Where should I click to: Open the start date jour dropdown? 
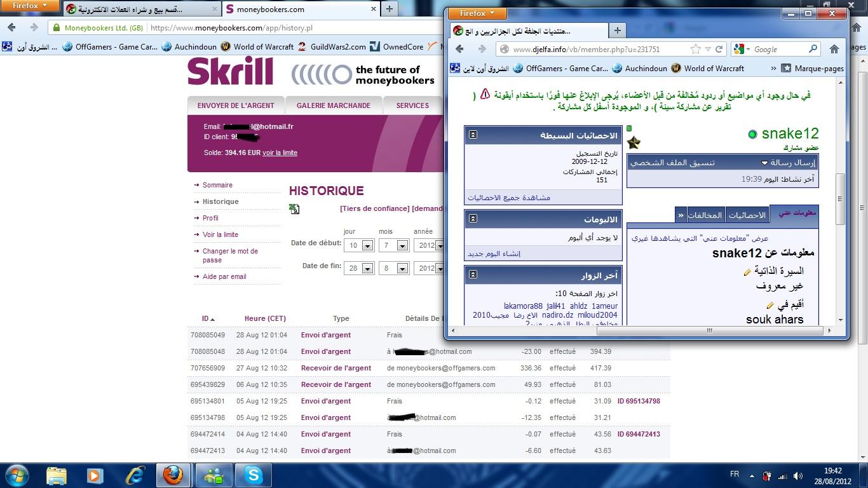pos(367,245)
